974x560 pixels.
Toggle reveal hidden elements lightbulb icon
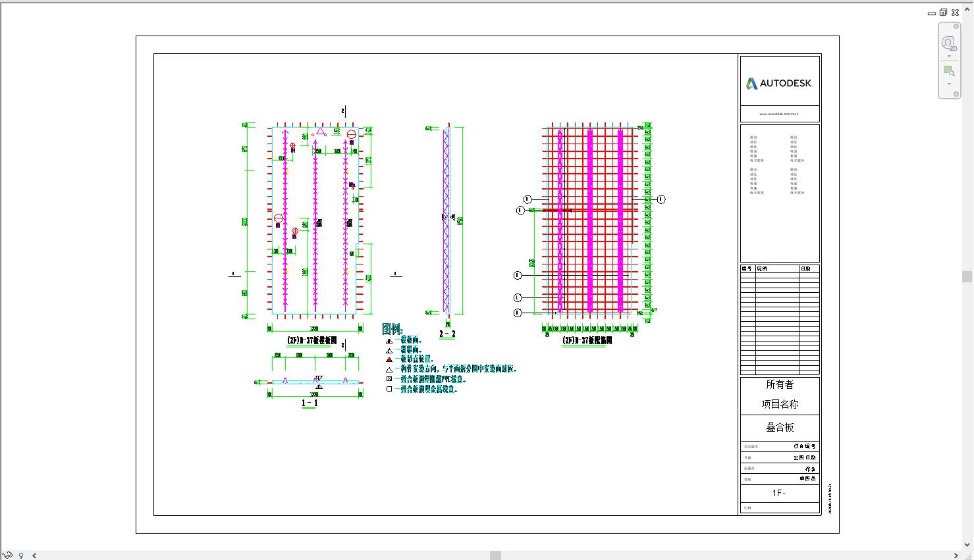click(x=21, y=555)
